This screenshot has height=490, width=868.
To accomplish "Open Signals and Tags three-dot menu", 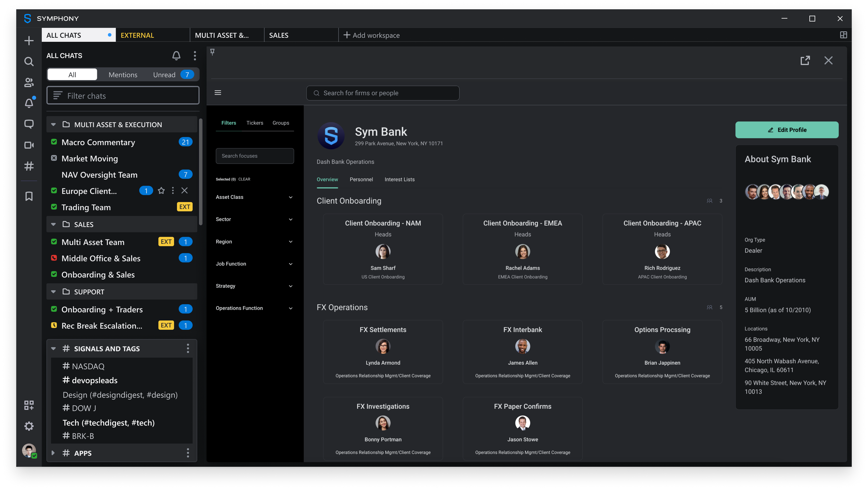I will tap(188, 348).
